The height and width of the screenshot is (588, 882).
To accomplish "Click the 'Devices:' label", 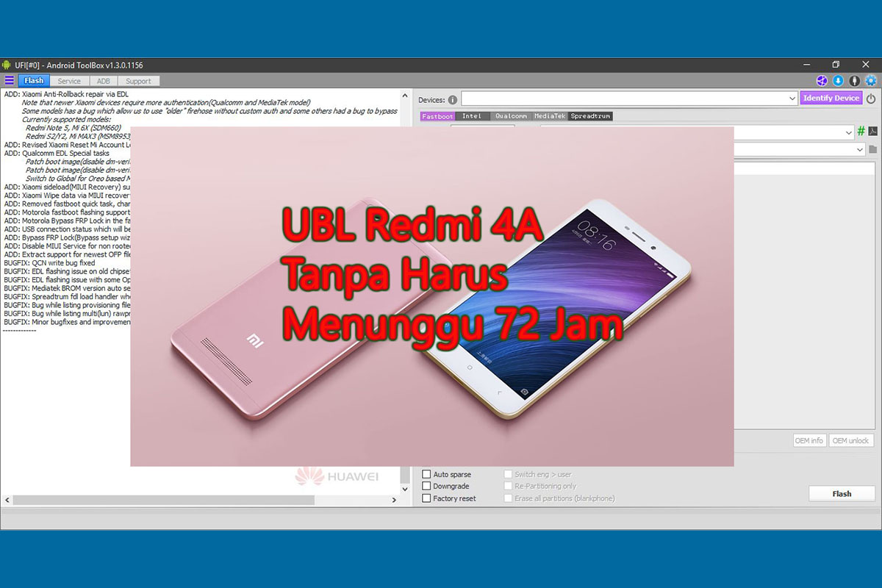I will [431, 99].
